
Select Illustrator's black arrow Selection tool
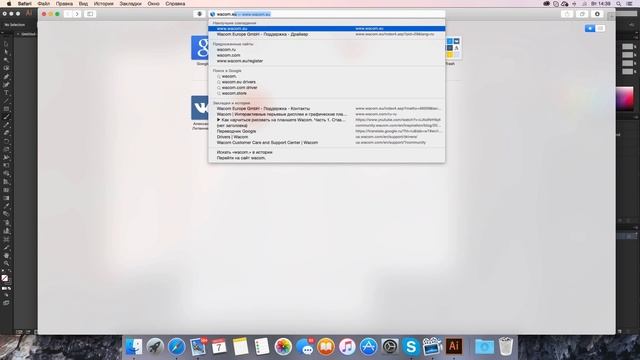(x=6, y=44)
